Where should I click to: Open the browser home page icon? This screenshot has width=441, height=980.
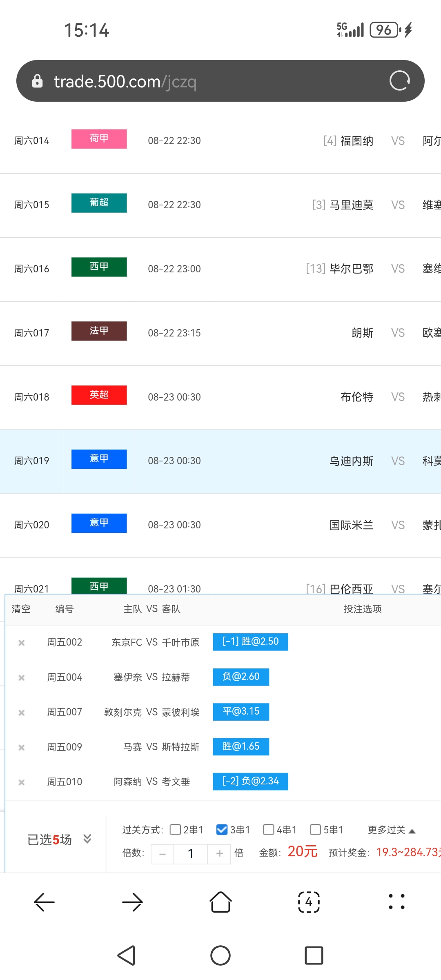point(220,902)
